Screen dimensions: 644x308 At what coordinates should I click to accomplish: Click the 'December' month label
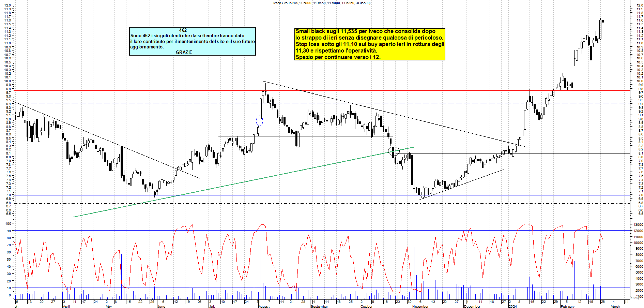click(x=472, y=306)
